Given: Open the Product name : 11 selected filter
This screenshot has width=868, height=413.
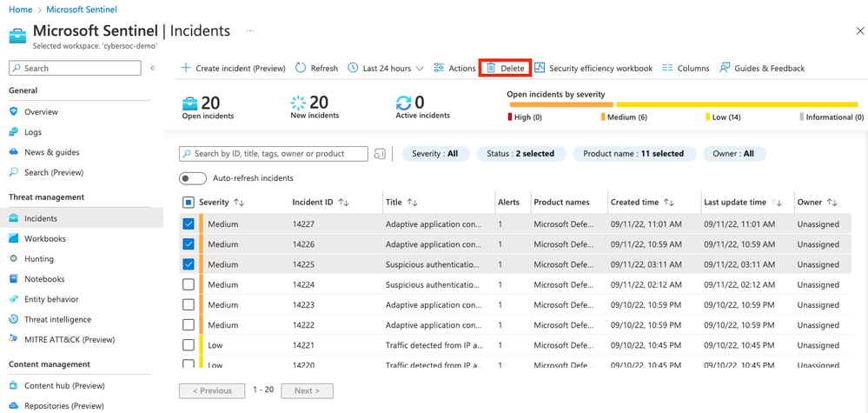Looking at the screenshot, I should (x=634, y=154).
